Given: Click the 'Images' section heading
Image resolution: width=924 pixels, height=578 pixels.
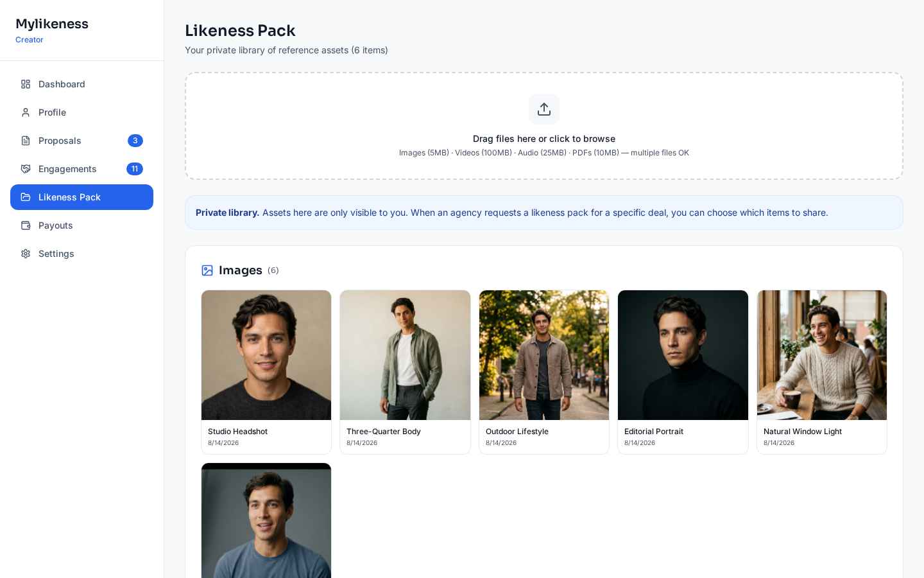Looking at the screenshot, I should (x=241, y=270).
